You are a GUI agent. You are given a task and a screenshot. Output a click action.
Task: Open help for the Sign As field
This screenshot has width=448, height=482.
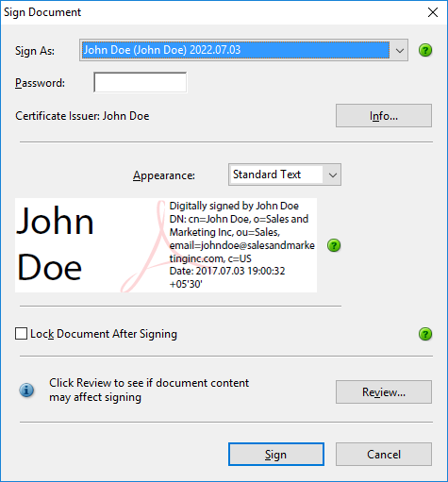[x=425, y=50]
